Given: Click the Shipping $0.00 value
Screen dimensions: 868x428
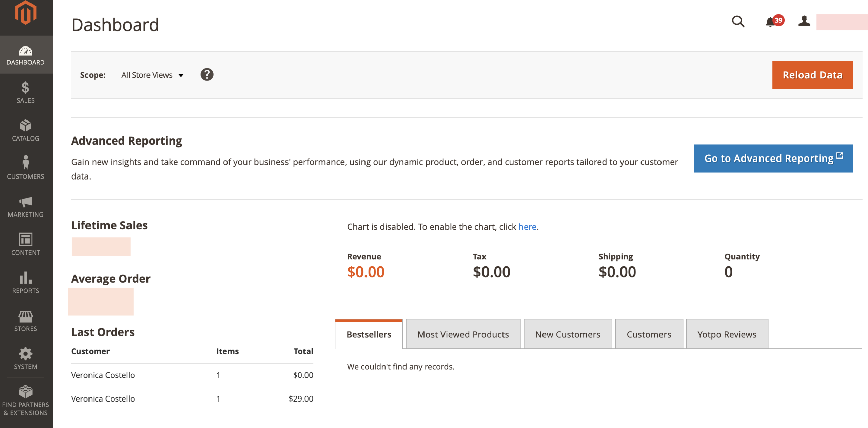Looking at the screenshot, I should 617,272.
